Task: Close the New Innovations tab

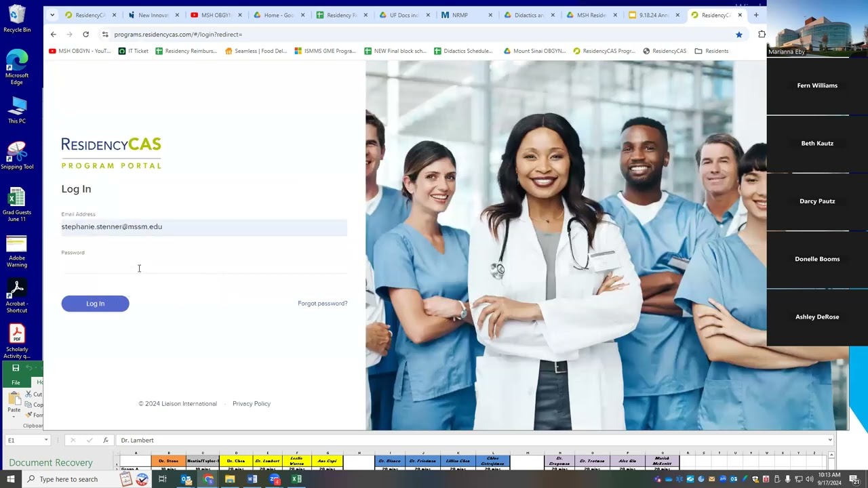Action: pyautogui.click(x=176, y=15)
